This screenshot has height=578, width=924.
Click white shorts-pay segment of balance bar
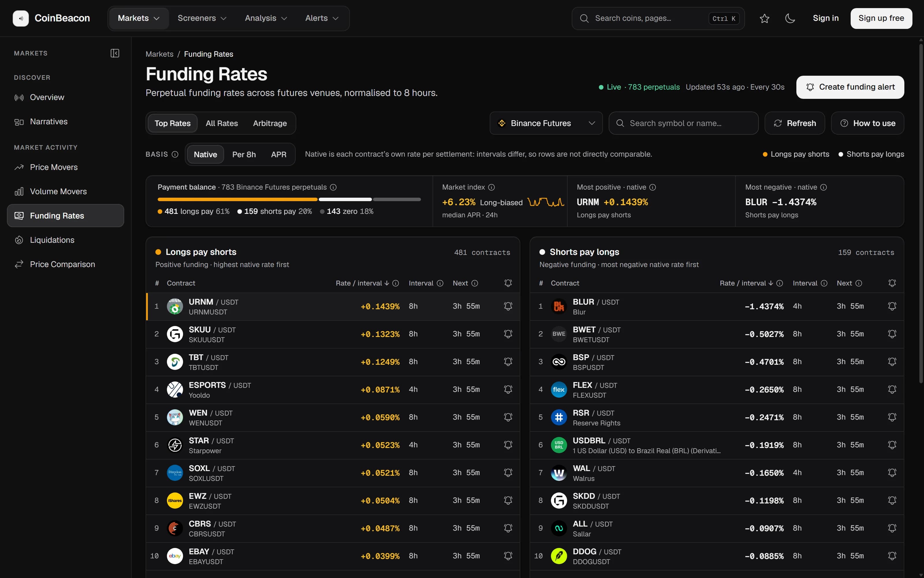point(345,199)
